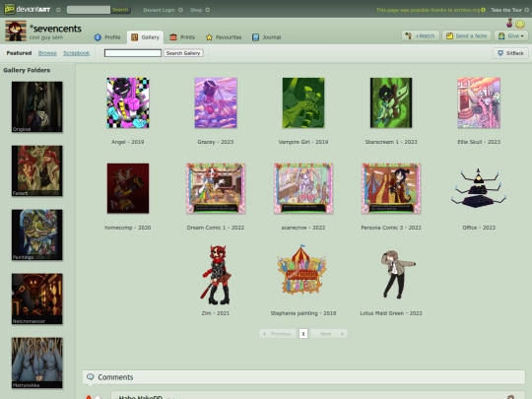Click the Previous page button

[x=278, y=334]
